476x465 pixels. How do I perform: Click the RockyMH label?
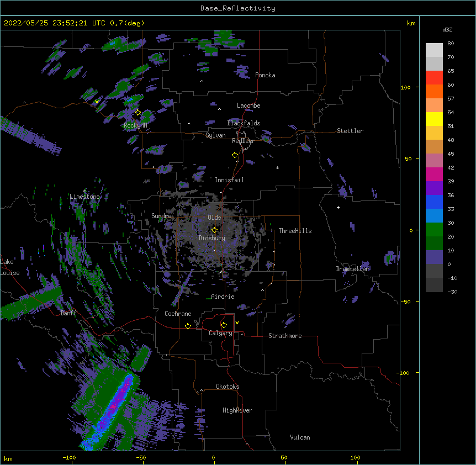pos(135,125)
